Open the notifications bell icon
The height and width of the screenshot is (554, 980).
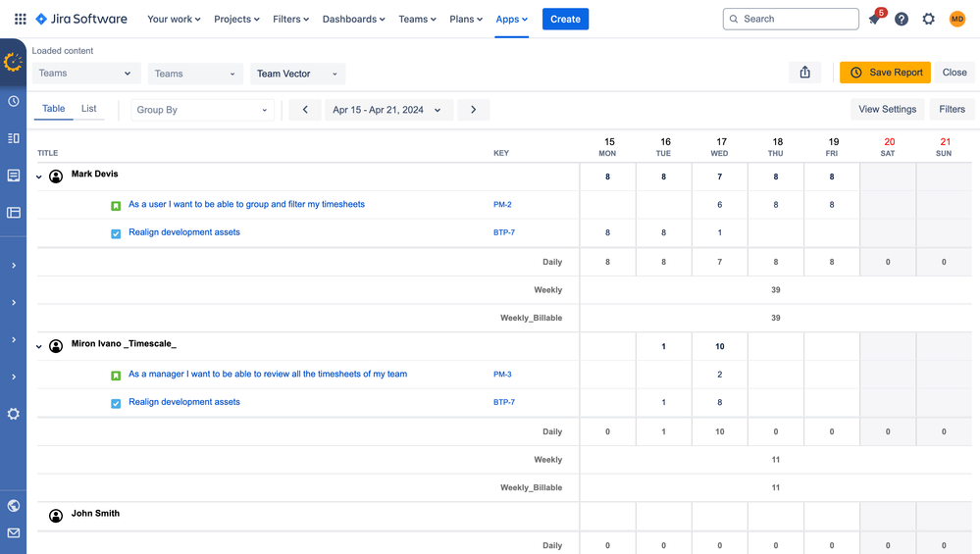[x=874, y=19]
